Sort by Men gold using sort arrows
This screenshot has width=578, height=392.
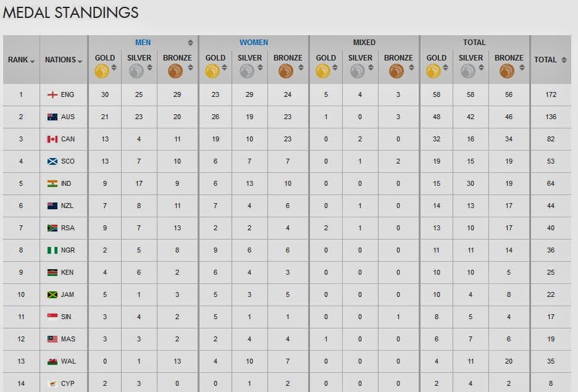click(114, 67)
